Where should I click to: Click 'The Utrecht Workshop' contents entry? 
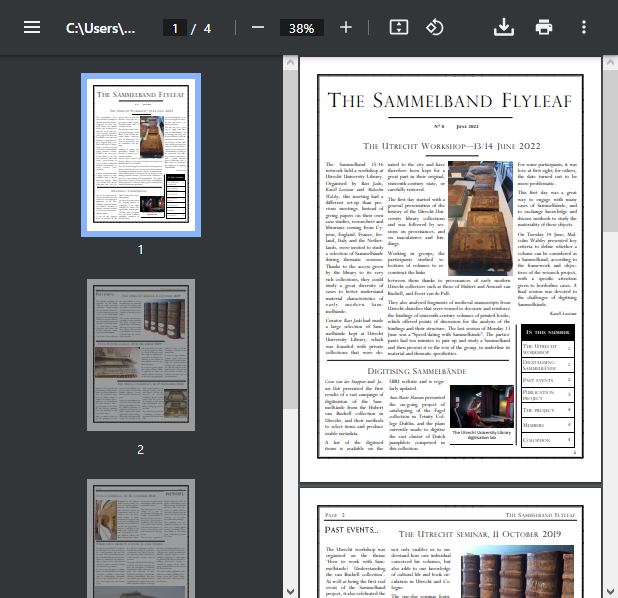pos(547,349)
